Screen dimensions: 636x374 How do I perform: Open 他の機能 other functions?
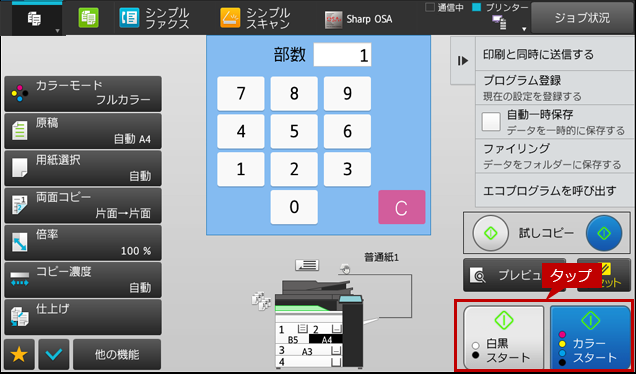coord(117,355)
